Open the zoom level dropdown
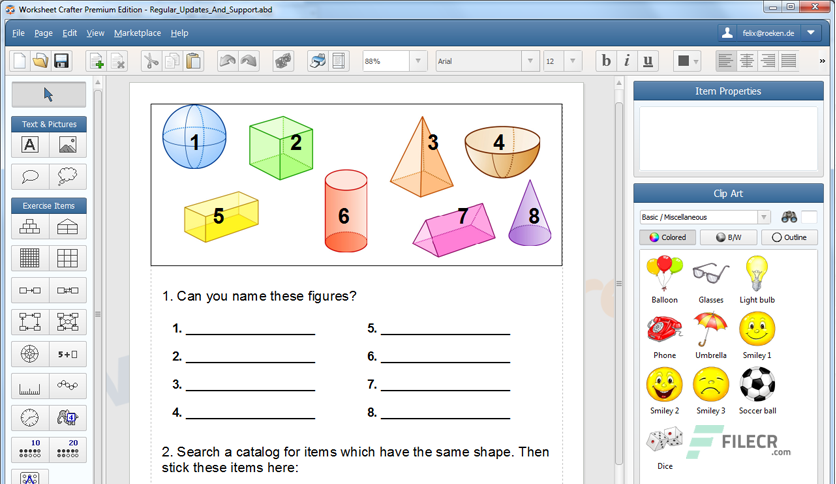The image size is (836, 484). 418,61
